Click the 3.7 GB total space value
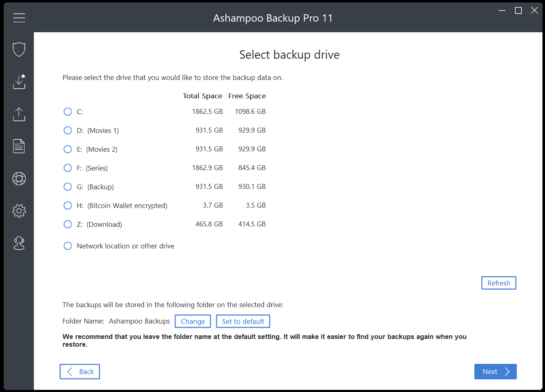Image resolution: width=545 pixels, height=392 pixels. pyautogui.click(x=213, y=205)
